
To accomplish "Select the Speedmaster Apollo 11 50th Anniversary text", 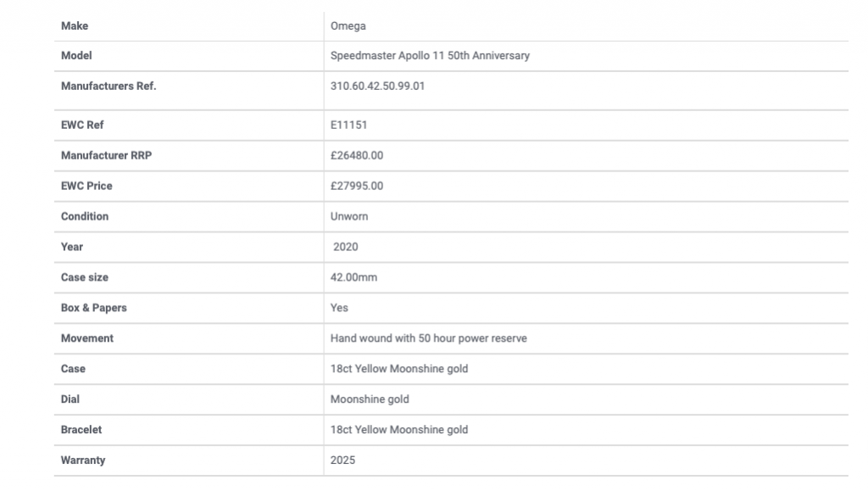I will 430,56.
